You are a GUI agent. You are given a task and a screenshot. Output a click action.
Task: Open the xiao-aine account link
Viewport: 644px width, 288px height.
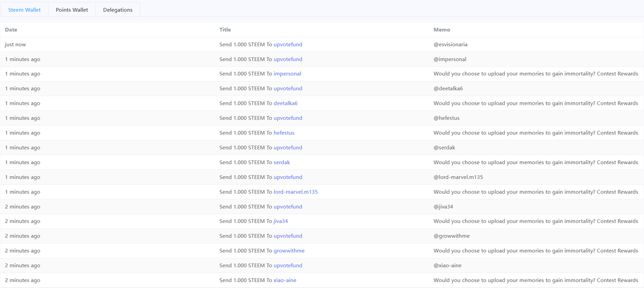coord(285,280)
